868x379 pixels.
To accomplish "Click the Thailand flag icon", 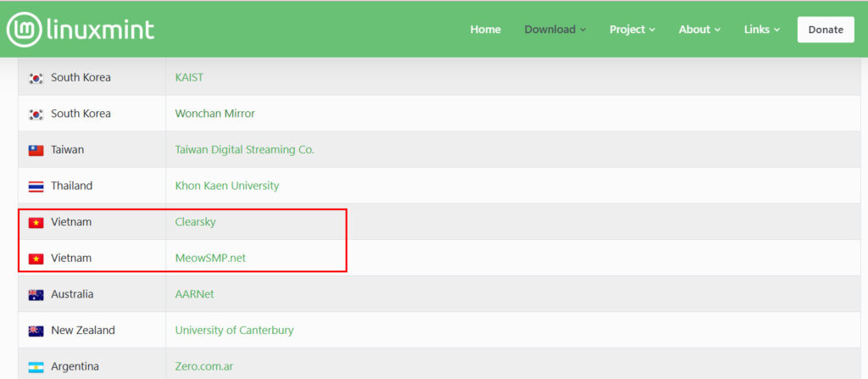I will click(36, 187).
